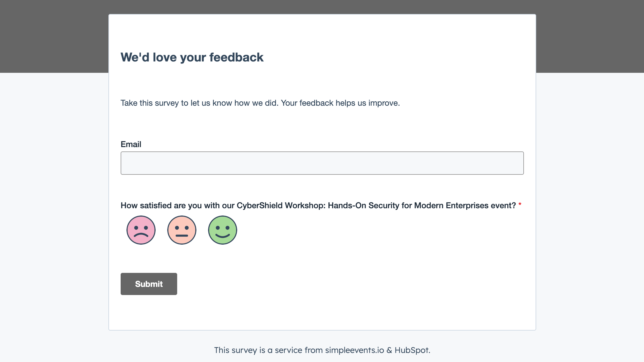Image resolution: width=644 pixels, height=362 pixels.
Task: Click inside the Email input field
Action: click(x=322, y=163)
